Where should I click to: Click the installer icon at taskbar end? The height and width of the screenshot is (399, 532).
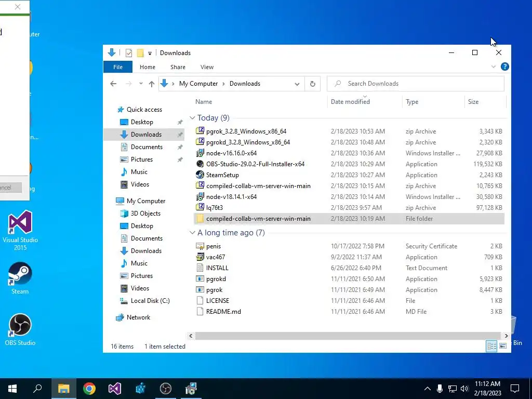pos(191,389)
